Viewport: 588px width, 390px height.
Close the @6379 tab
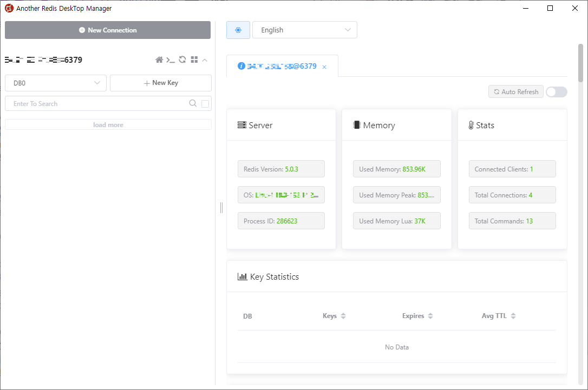click(x=324, y=67)
